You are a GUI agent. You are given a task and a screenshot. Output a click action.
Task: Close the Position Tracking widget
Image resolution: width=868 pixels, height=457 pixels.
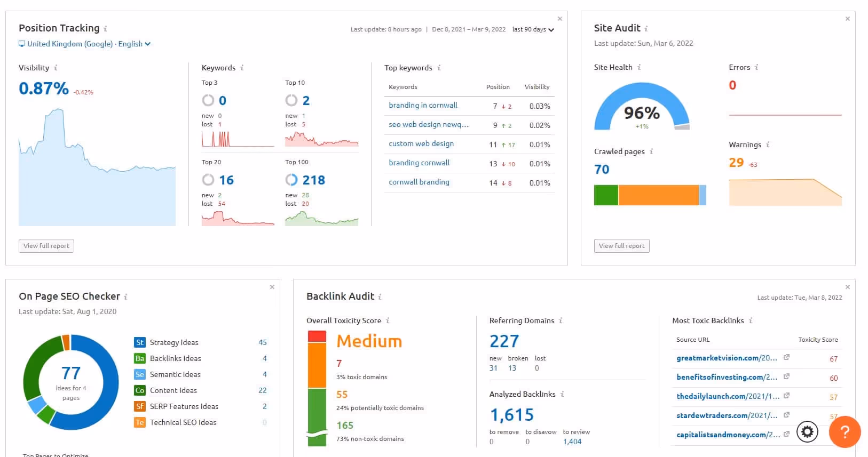click(559, 19)
